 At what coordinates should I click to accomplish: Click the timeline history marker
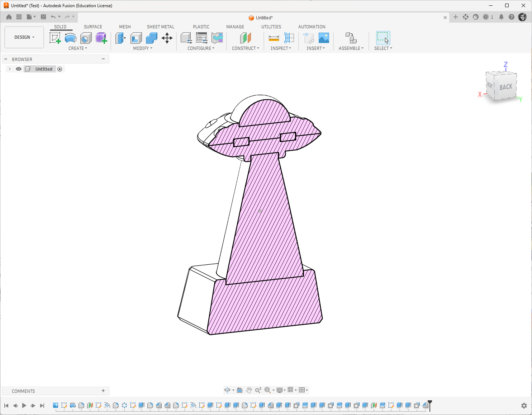tap(430, 405)
